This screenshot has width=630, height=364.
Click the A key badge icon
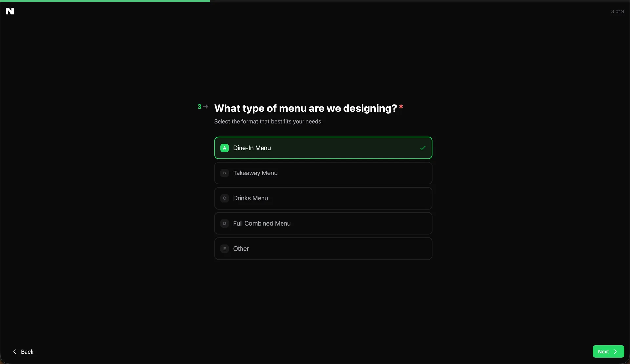point(224,148)
